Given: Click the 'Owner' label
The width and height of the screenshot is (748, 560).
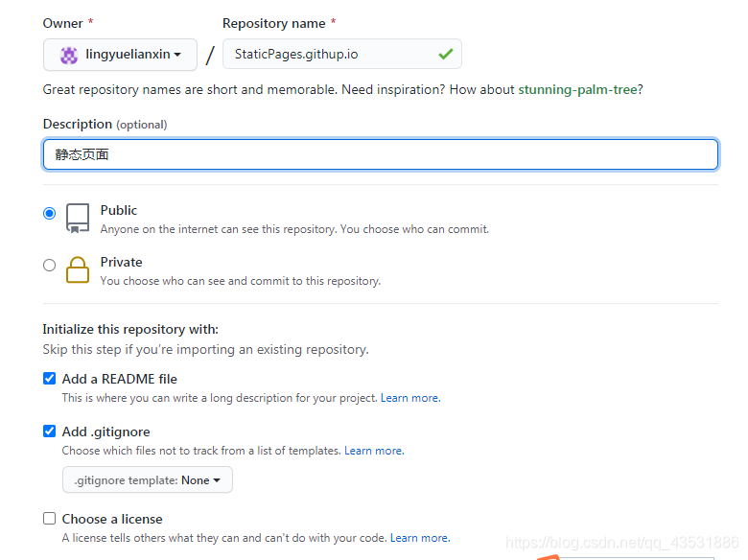Looking at the screenshot, I should point(63,24).
